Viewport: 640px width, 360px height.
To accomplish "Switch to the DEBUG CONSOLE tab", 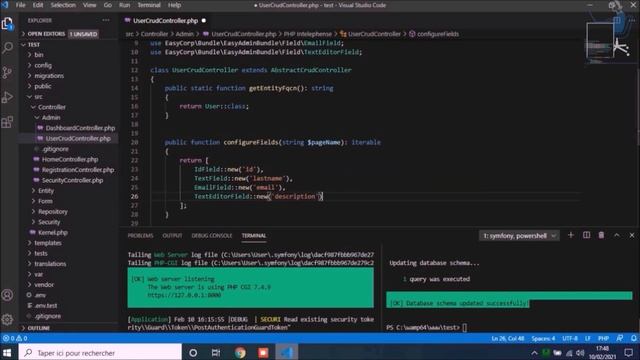I will coord(212,236).
